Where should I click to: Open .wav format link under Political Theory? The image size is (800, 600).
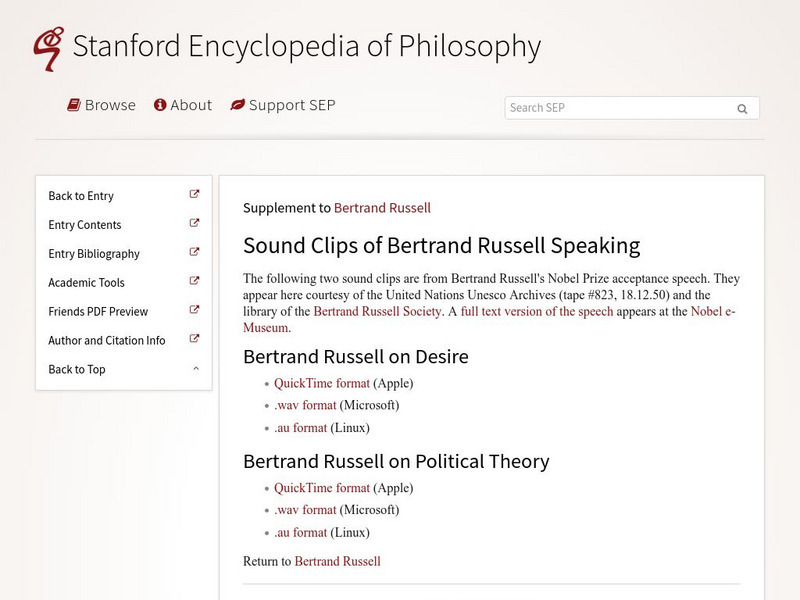tap(305, 510)
